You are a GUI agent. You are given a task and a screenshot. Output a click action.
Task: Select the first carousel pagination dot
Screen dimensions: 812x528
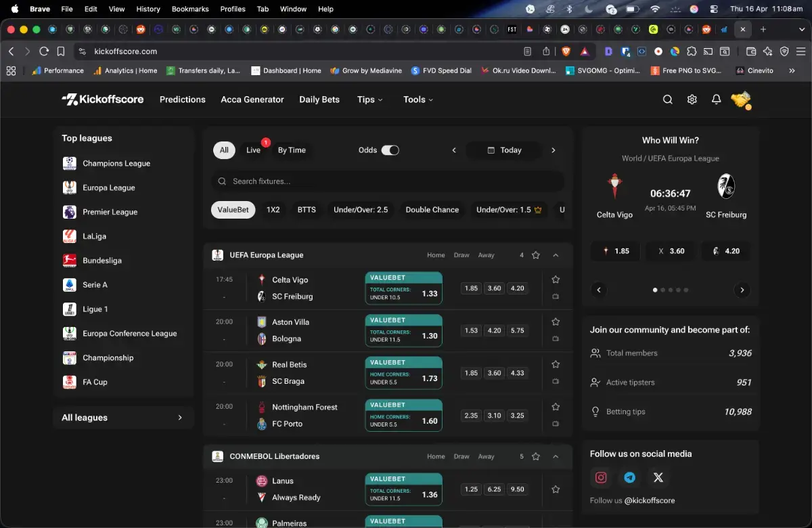click(x=655, y=290)
